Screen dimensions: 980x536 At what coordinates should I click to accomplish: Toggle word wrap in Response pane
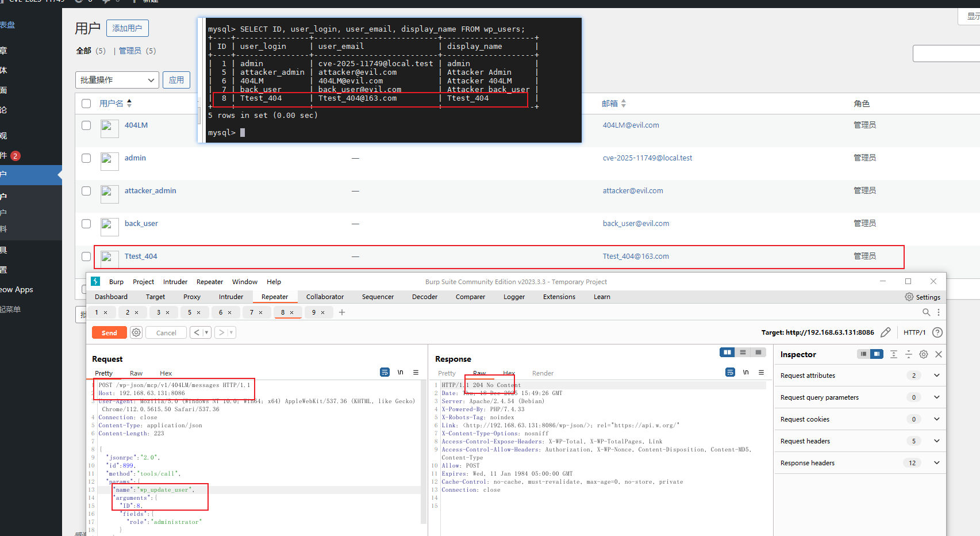(731, 373)
